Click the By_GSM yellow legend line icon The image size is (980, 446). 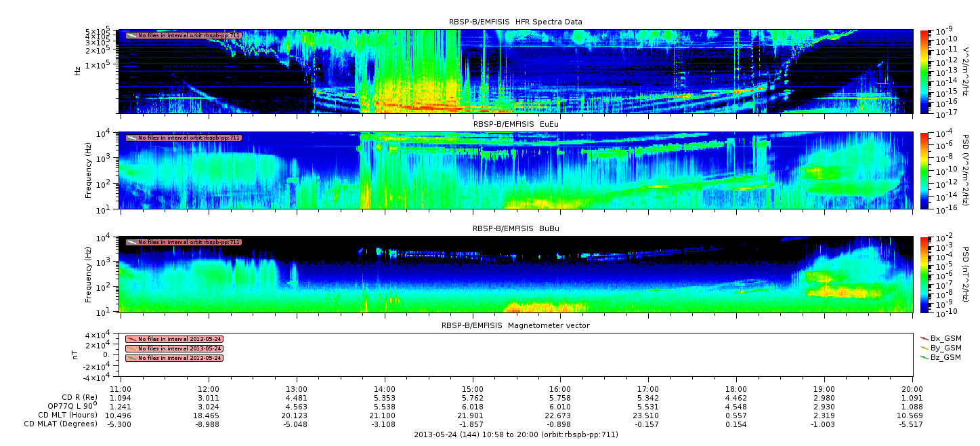pyautogui.click(x=924, y=347)
